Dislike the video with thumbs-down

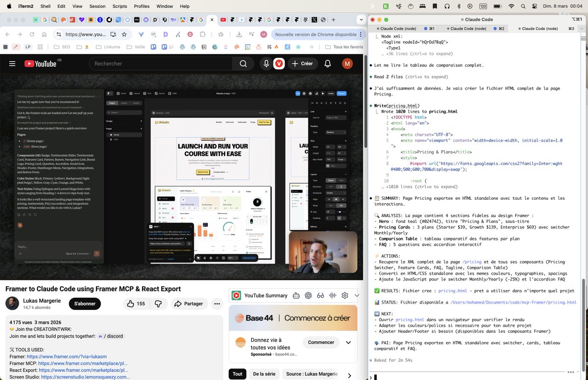[x=158, y=304]
